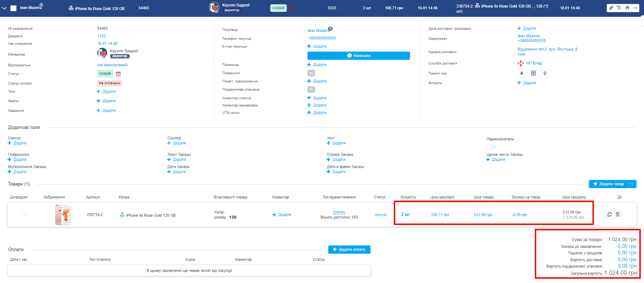
Task: Click the manager avatar Keycrm Support in header
Action: [x=214, y=7]
